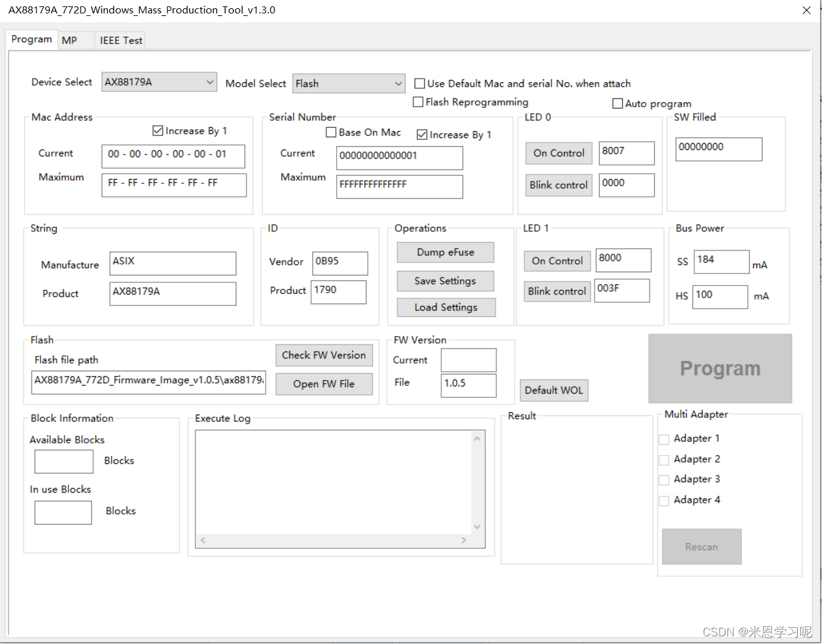The image size is (822, 644).
Task: Open the Device Select dropdown
Action: click(x=160, y=82)
